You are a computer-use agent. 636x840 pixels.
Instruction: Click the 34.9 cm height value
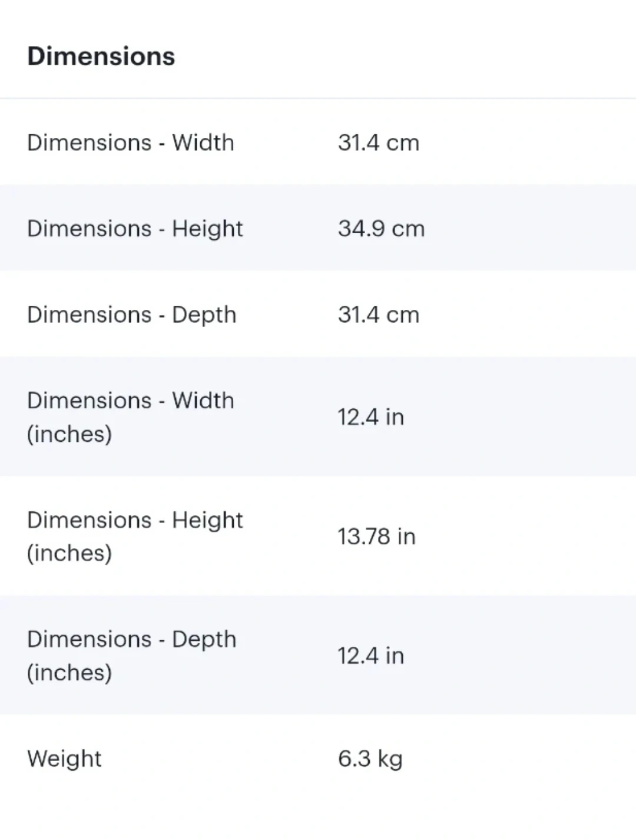pos(381,229)
